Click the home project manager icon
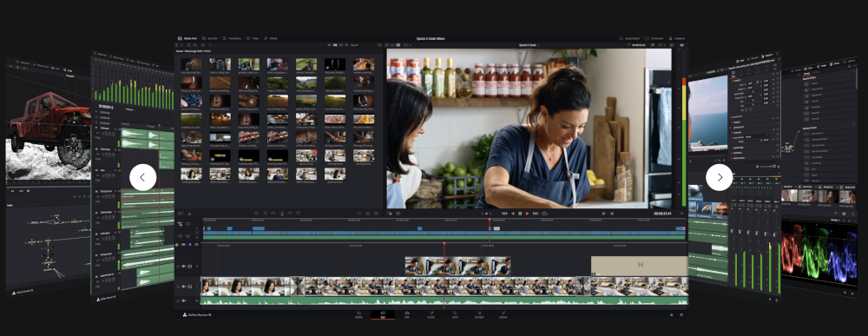 coord(672,314)
